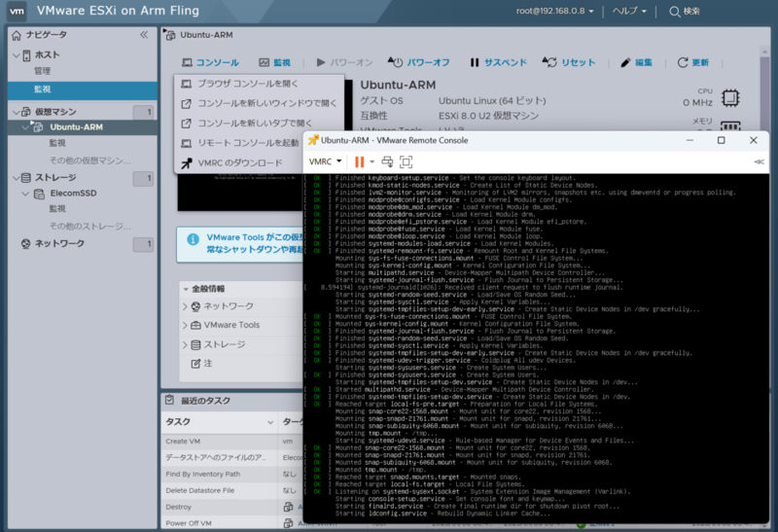Click the info icon in VMware Tools notice
The image size is (778, 532).
click(193, 239)
